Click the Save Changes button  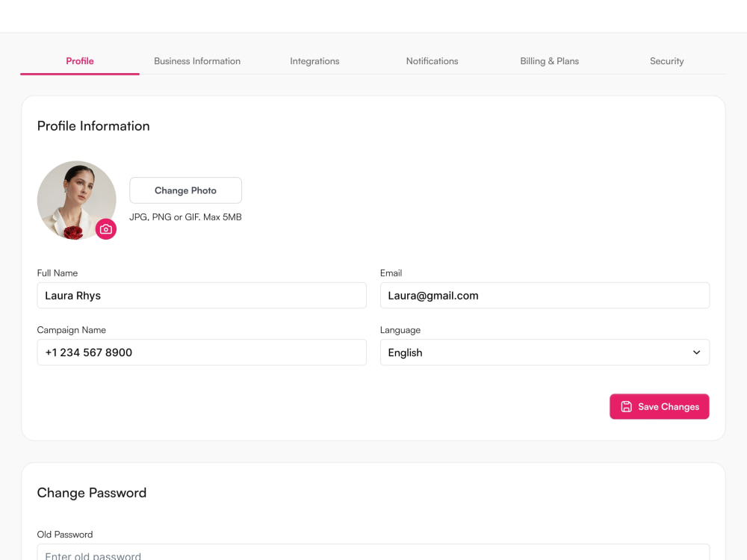click(x=660, y=407)
